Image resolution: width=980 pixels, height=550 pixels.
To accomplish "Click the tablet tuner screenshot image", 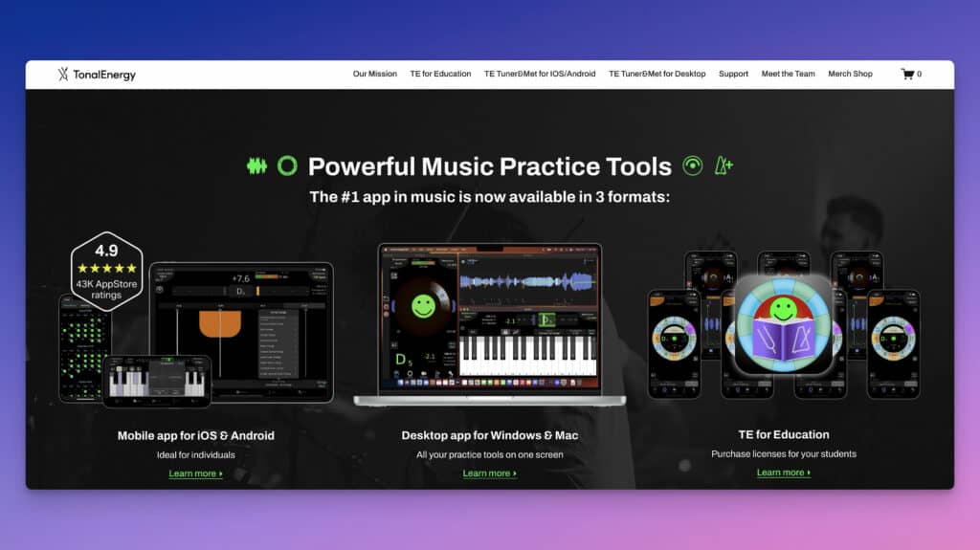I will [x=241, y=332].
